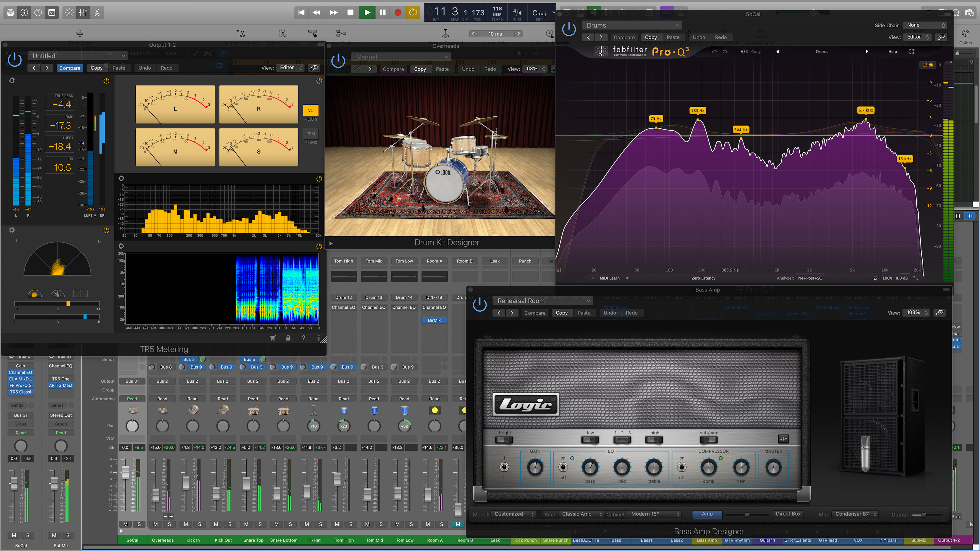Viewport: 980px width, 551px height.
Task: Open the Editors scissors icon
Action: click(97, 13)
